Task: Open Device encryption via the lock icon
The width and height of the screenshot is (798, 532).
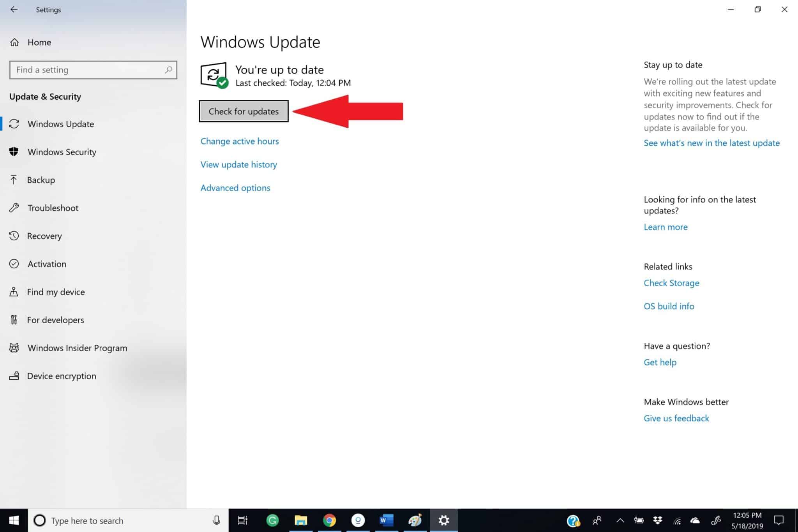Action: [x=14, y=376]
